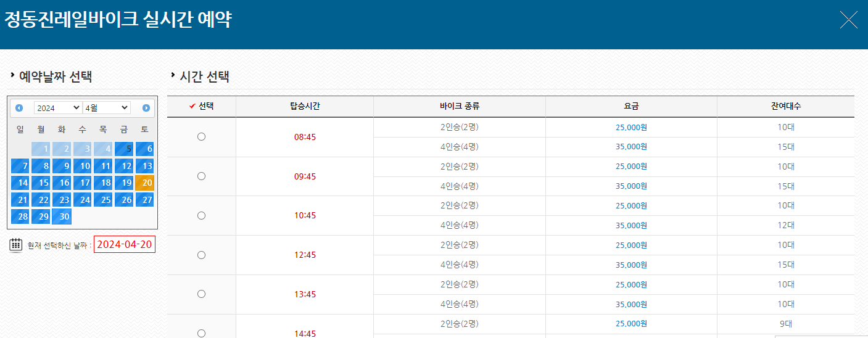Click 2인승(2명) bike type in 10:45 row
Image resolution: width=868 pixels, height=338 pixels.
point(460,206)
